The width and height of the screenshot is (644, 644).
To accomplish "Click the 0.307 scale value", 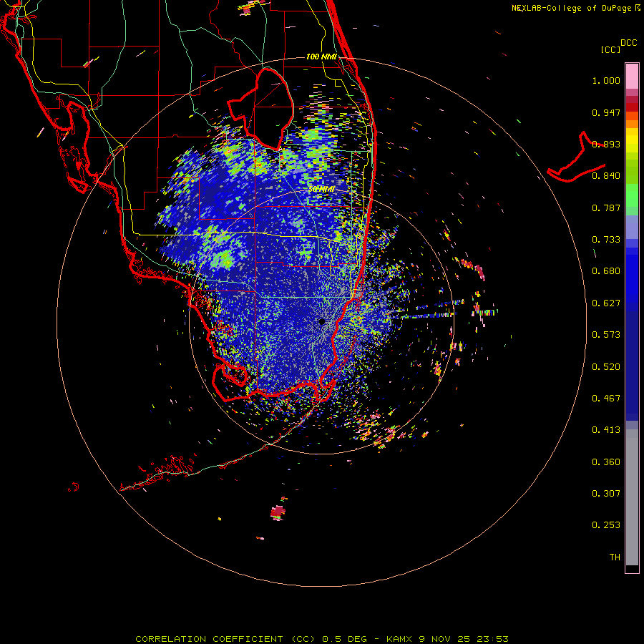I will click(606, 494).
